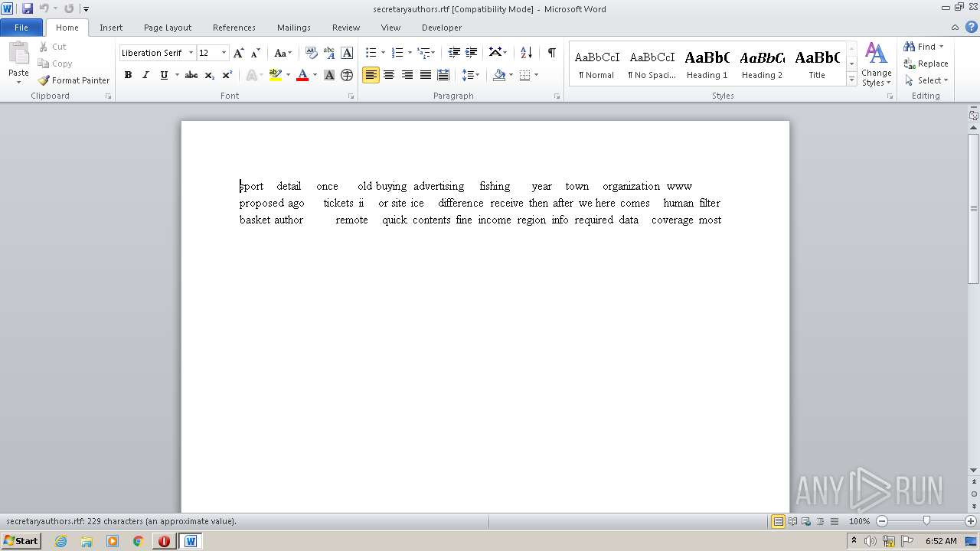This screenshot has width=980, height=551.
Task: Click the Save icon in Quick Access Toolbar
Action: (28, 8)
